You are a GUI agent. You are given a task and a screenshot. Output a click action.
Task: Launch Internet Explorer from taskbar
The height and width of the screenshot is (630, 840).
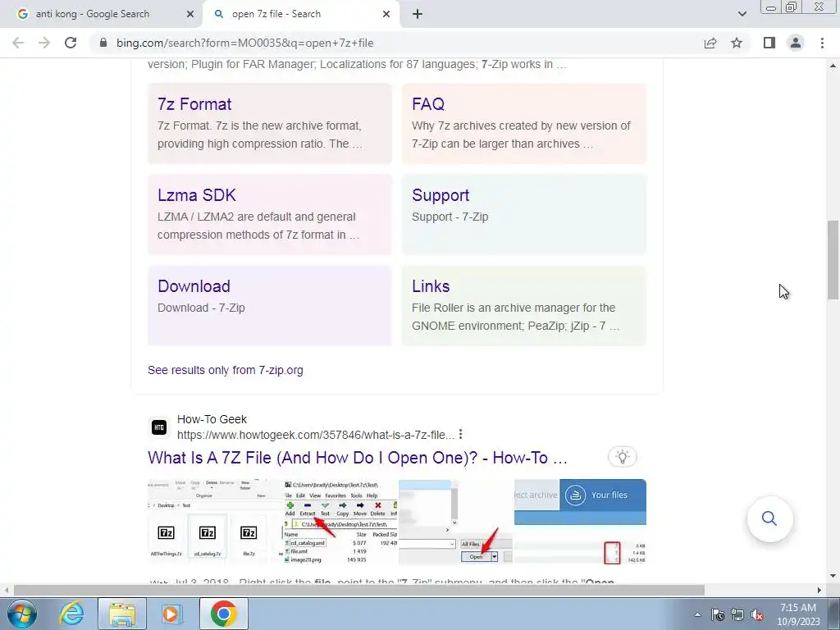pos(72,614)
